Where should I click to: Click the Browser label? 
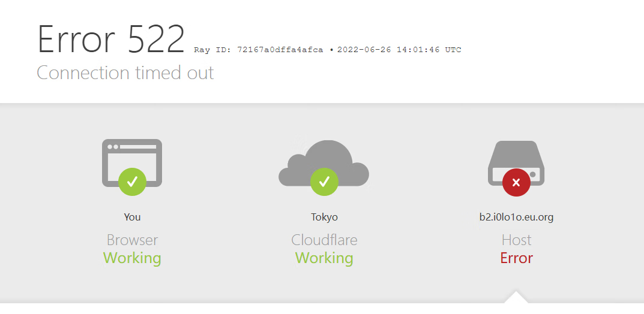[132, 240]
